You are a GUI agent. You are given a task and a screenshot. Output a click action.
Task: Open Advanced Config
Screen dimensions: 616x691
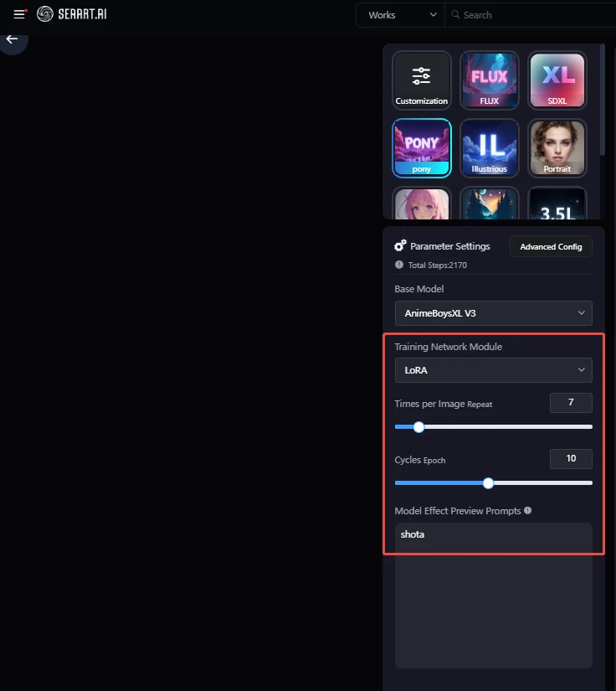pyautogui.click(x=551, y=247)
